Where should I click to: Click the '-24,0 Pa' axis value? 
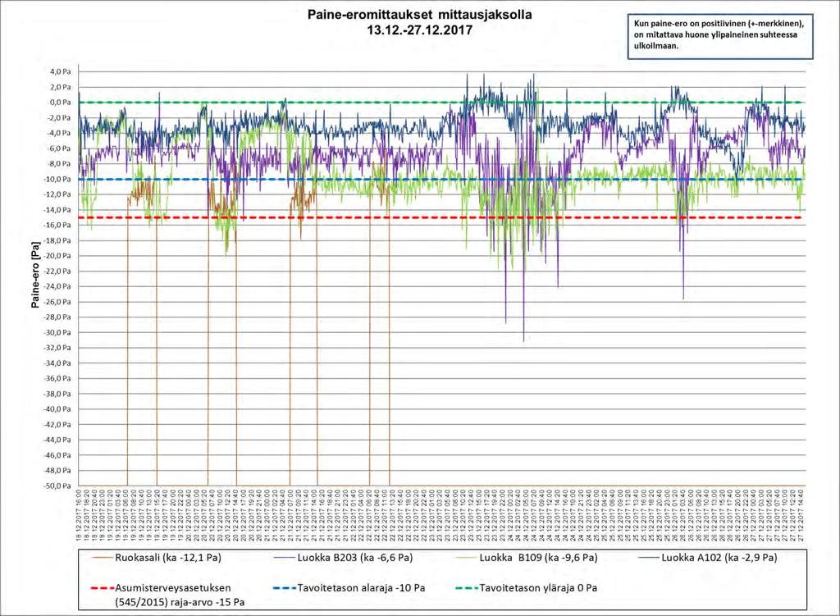[x=57, y=286]
